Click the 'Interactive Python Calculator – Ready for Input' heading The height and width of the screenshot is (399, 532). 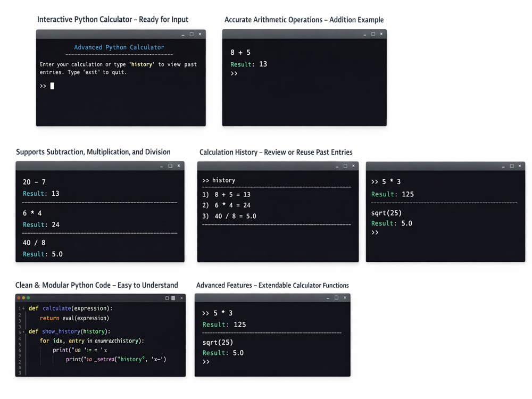pos(113,19)
